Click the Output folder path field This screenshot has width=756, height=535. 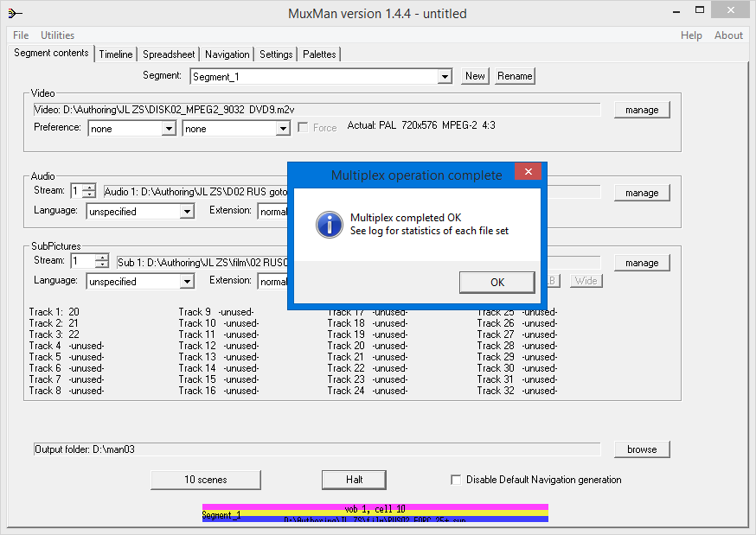pos(317,449)
